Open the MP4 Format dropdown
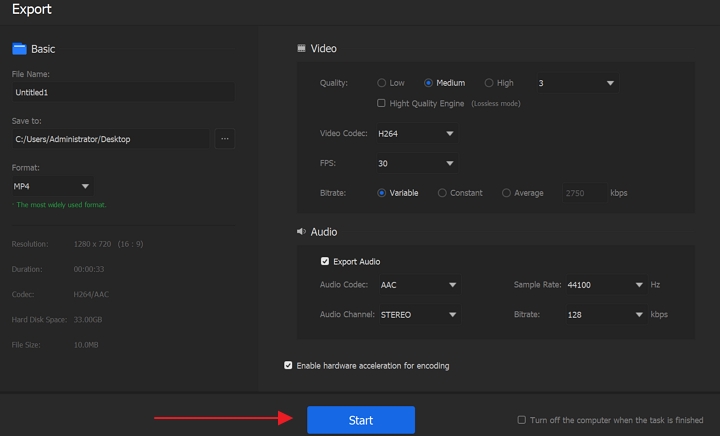The height and width of the screenshot is (436, 720). pos(52,186)
